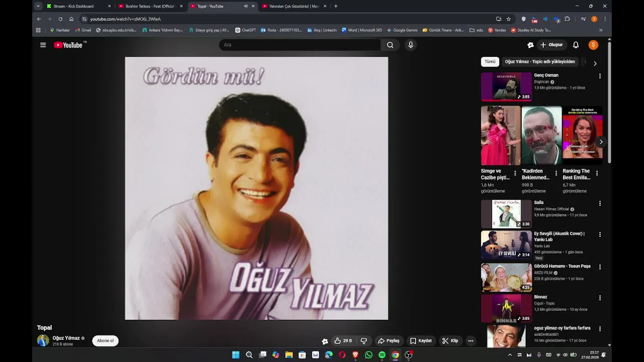Click the Paylaş share button
The width and height of the screenshot is (644, 362).
(388, 341)
